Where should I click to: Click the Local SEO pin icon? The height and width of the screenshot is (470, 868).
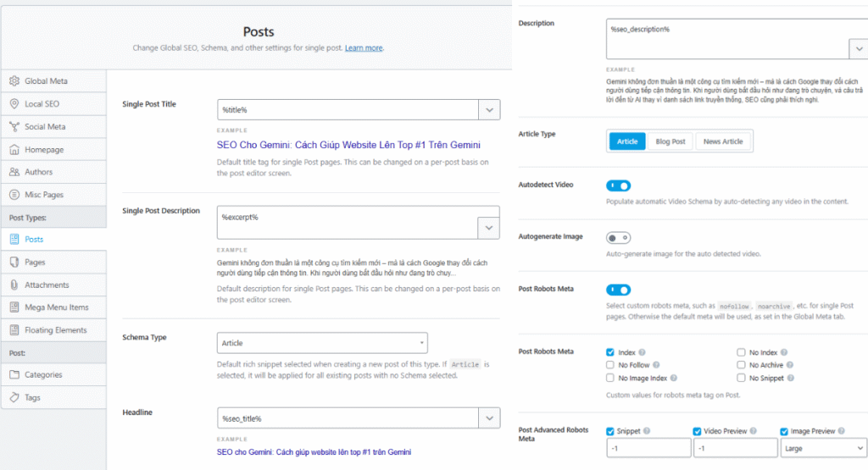pos(14,104)
